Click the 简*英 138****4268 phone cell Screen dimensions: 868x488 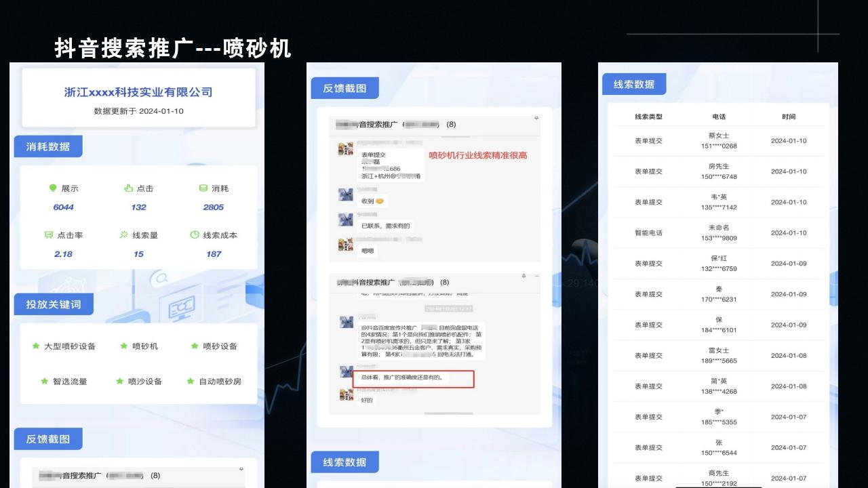(x=719, y=386)
